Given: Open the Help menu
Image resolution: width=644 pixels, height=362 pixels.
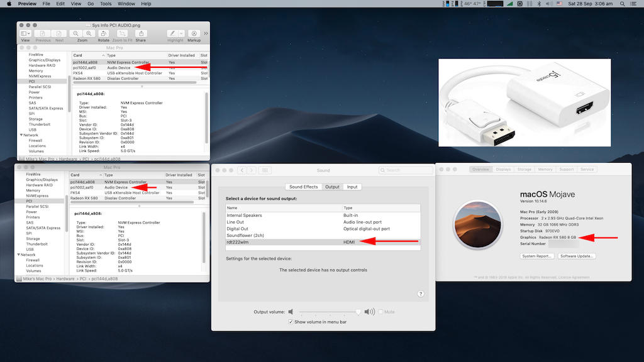Looking at the screenshot, I should click(146, 4).
